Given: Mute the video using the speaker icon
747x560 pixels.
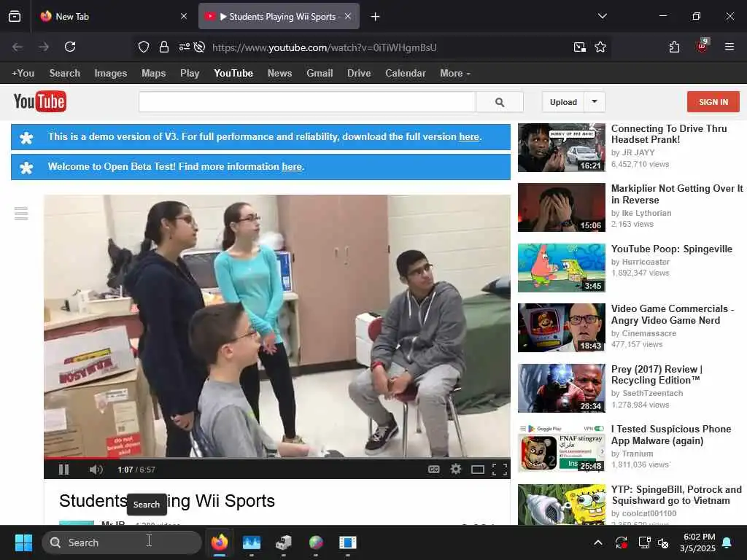Looking at the screenshot, I should [96, 470].
